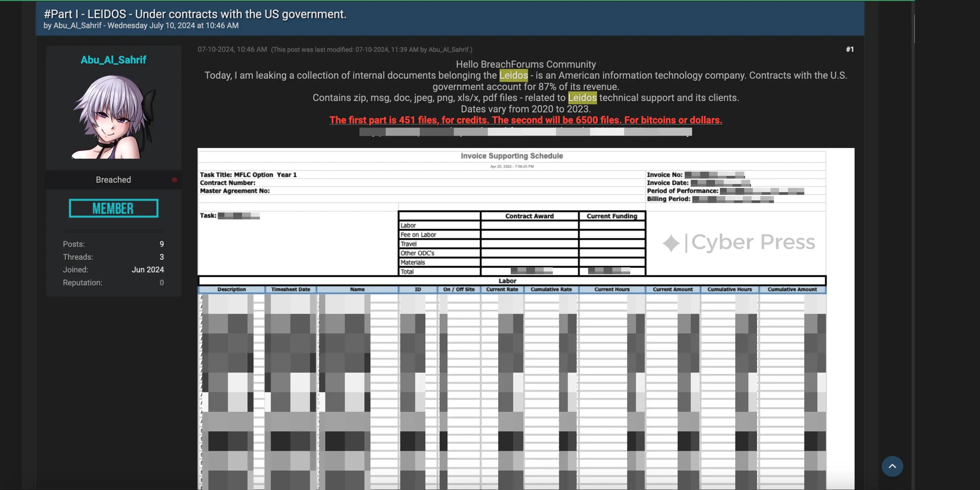Click the "Cumulative Amount" column header
Viewport: 980px width, 490px height.
tap(792, 290)
